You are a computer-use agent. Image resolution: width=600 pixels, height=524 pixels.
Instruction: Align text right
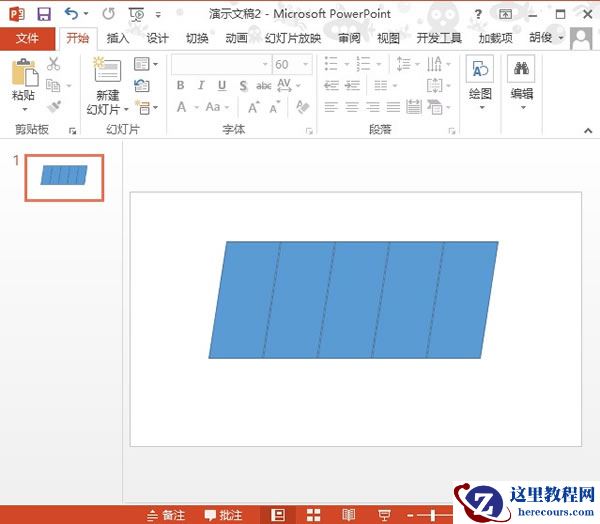pyautogui.click(x=373, y=107)
